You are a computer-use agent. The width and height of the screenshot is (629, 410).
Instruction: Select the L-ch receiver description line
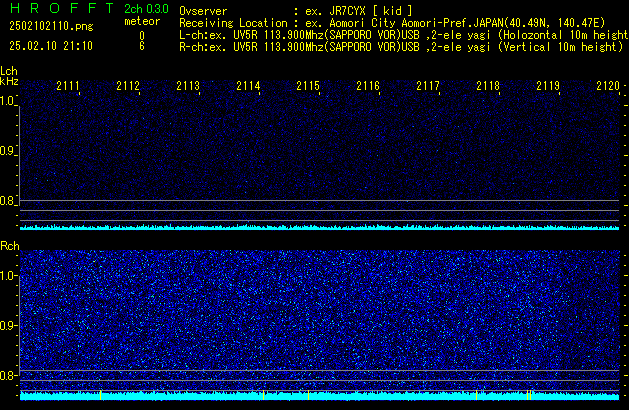[x=404, y=35]
